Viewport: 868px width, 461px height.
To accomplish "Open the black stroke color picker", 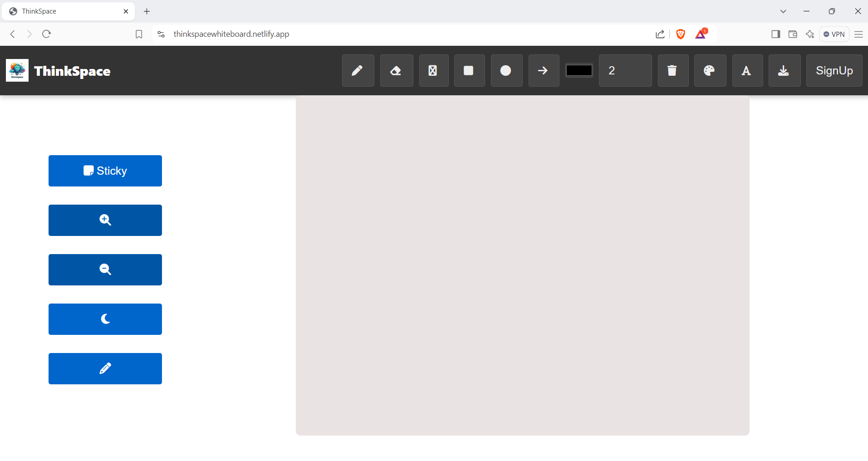I will (579, 70).
